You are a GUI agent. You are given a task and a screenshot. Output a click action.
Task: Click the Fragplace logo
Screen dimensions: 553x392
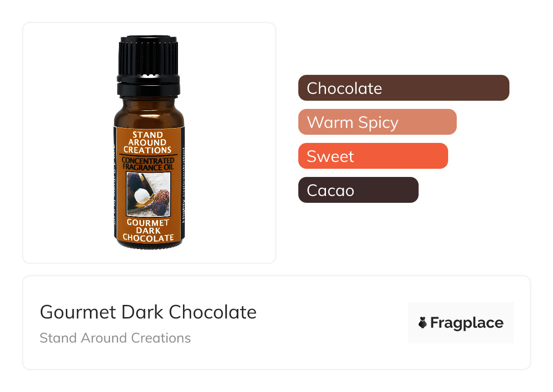(460, 323)
